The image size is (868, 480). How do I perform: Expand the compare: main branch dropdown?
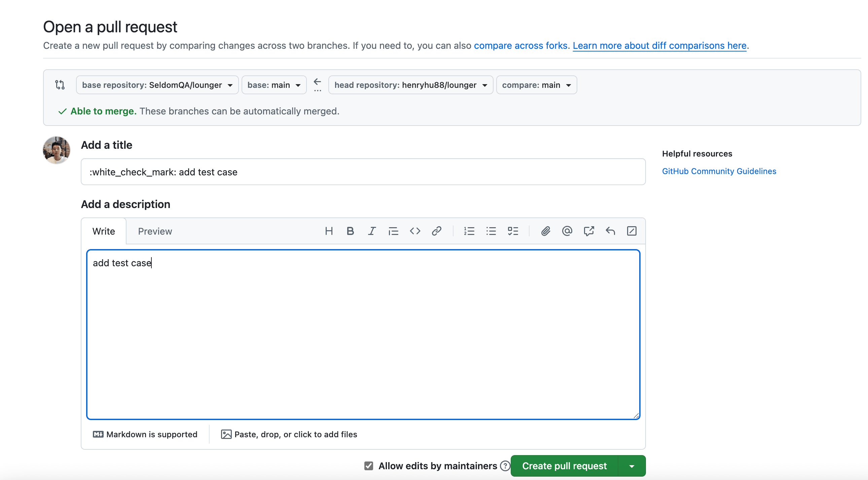click(x=536, y=85)
